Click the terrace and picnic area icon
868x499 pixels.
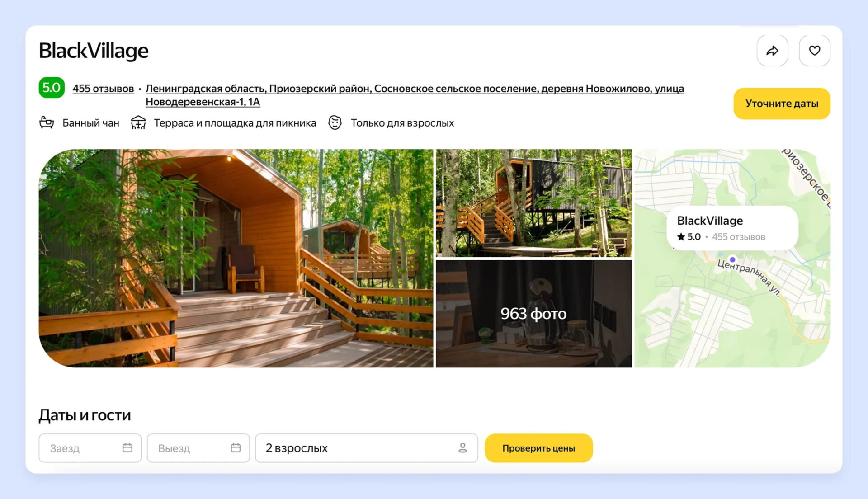[x=138, y=122]
